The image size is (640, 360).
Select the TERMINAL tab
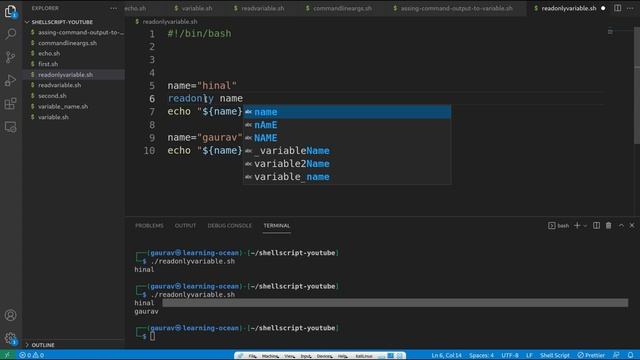point(277,226)
